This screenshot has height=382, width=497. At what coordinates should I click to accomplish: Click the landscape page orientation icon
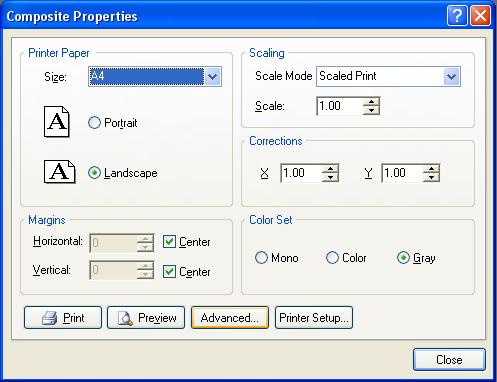pos(60,172)
